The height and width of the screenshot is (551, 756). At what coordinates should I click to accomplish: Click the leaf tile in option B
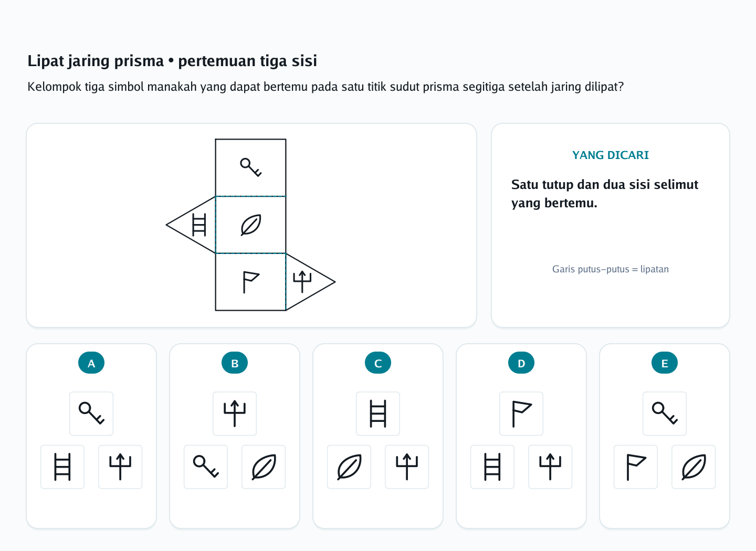[264, 467]
